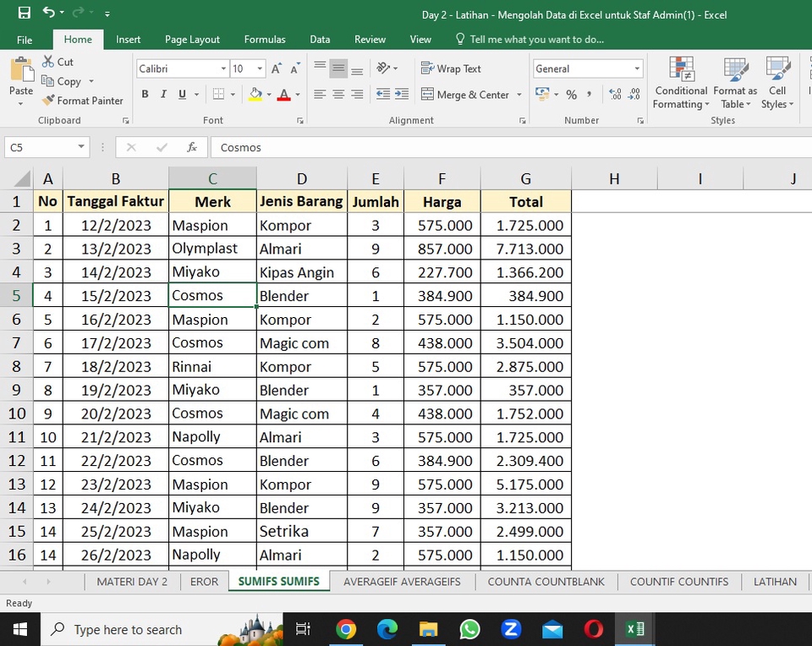The height and width of the screenshot is (646, 812).
Task: Click the Align Left icon
Action: click(x=320, y=94)
